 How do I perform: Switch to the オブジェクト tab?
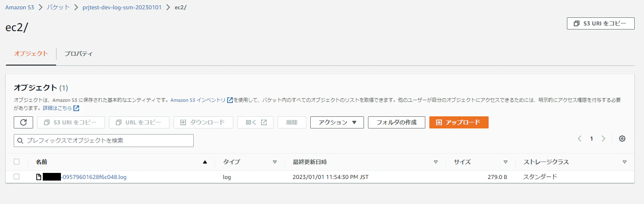[31, 54]
